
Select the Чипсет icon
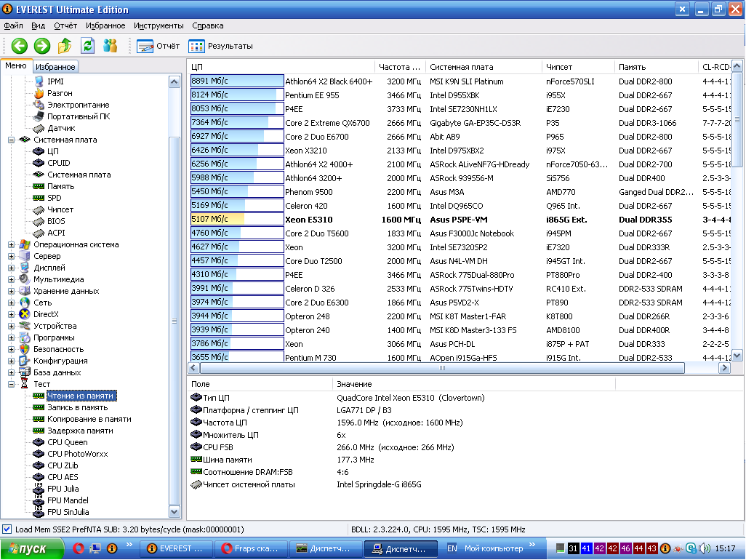[x=39, y=210]
